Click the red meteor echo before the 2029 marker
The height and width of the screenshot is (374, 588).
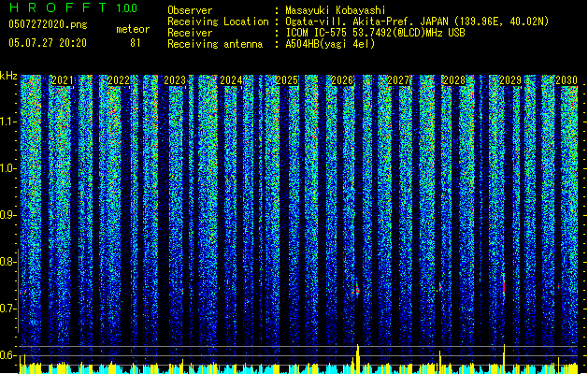click(504, 285)
